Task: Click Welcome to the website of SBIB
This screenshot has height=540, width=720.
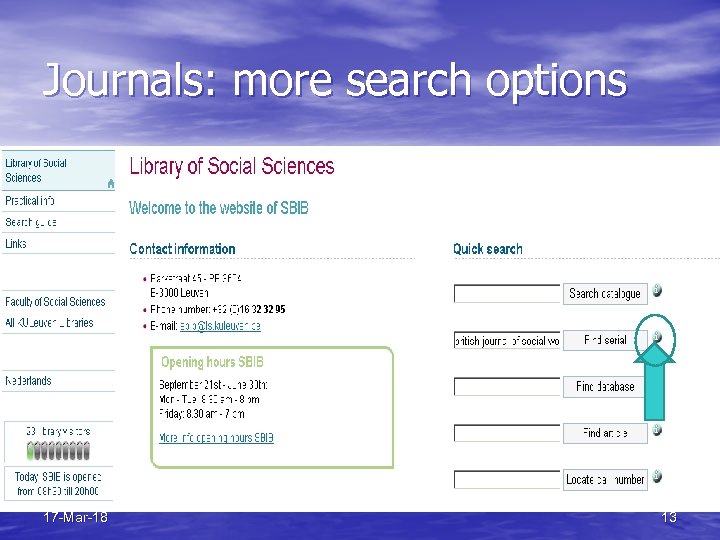Action: pyautogui.click(x=219, y=208)
